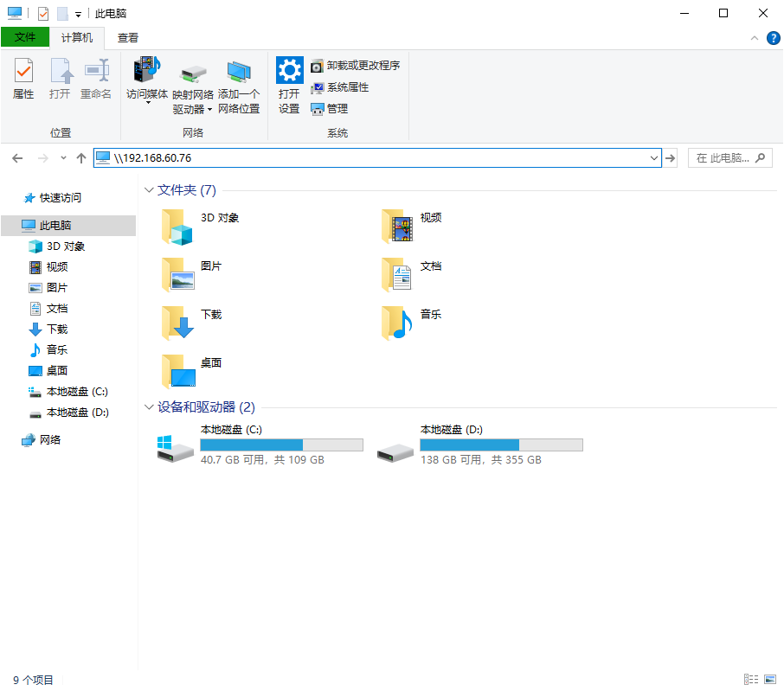
Task: Click the search box 在 此电脑
Action: pyautogui.click(x=723, y=157)
